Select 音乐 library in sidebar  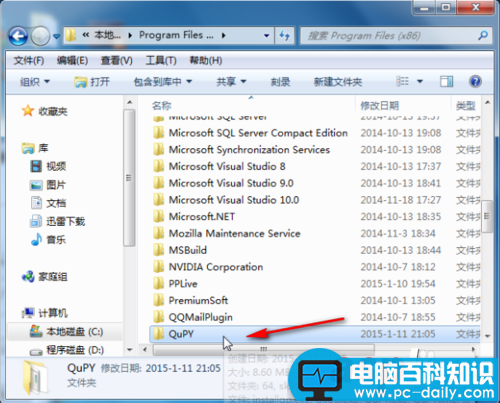click(x=49, y=240)
